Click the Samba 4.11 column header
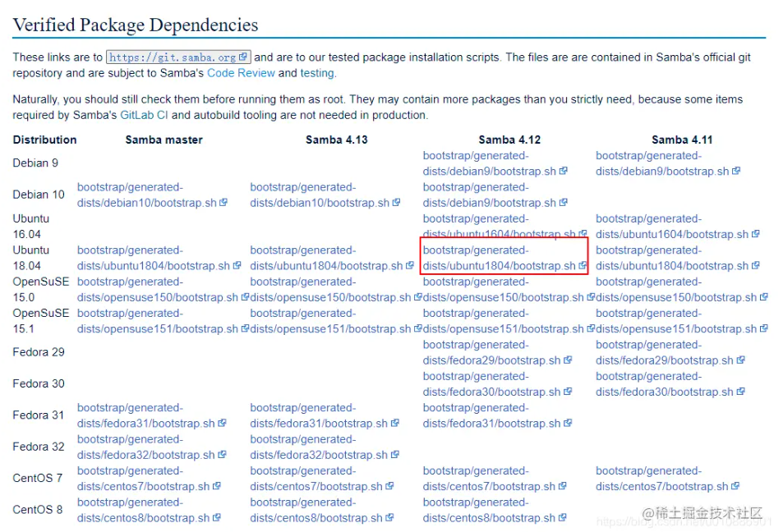The width and height of the screenshot is (783, 532). pos(682,140)
